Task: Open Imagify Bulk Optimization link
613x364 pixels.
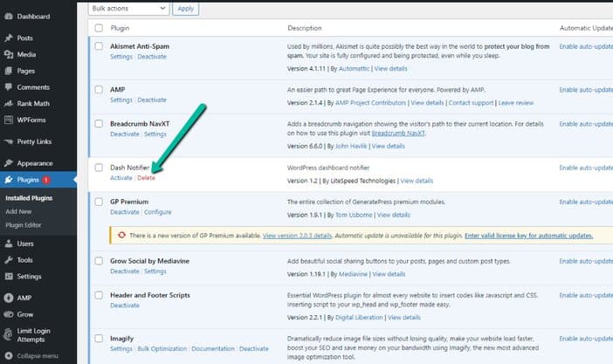Action: [x=162, y=349]
